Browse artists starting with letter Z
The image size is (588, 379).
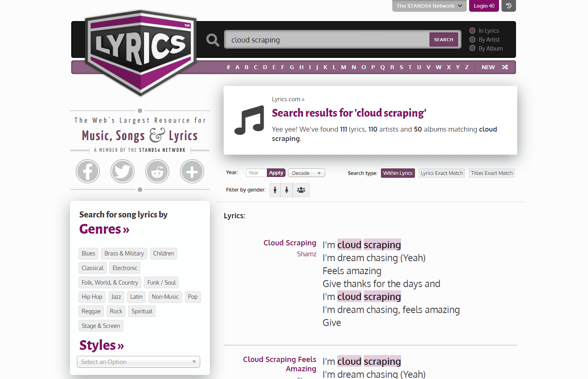(467, 67)
